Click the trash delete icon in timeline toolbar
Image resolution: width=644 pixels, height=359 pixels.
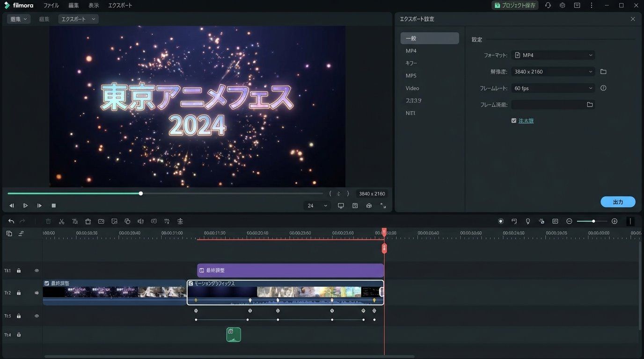click(x=48, y=221)
